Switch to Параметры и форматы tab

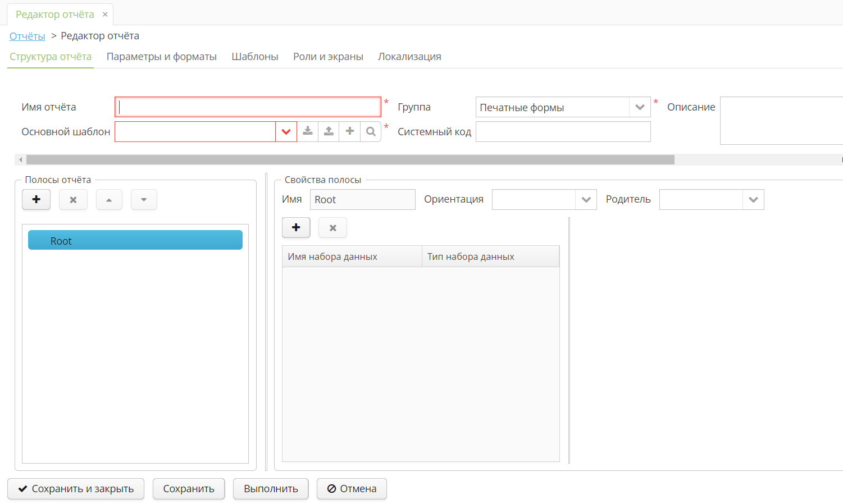click(161, 57)
